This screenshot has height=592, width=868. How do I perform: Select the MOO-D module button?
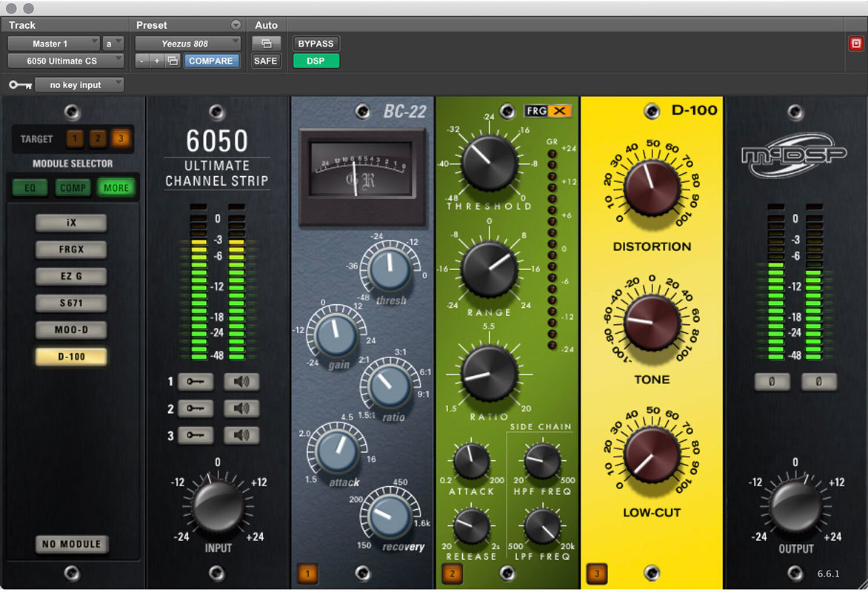(x=71, y=330)
